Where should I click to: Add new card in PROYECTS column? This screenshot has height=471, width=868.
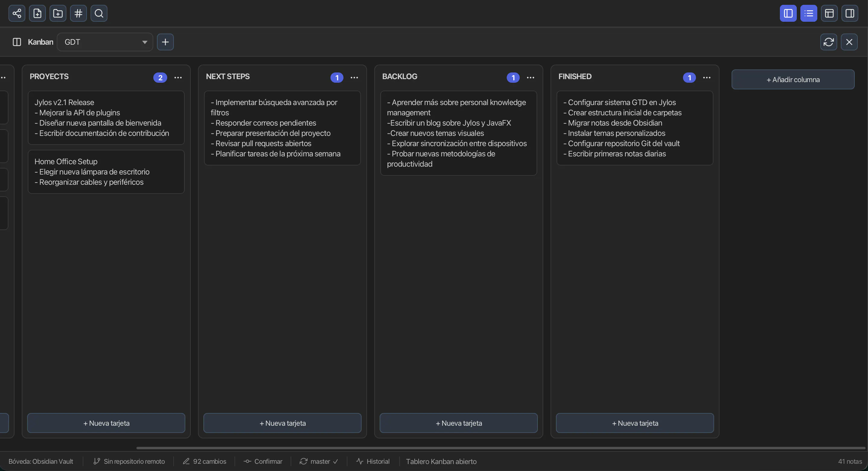click(x=106, y=423)
